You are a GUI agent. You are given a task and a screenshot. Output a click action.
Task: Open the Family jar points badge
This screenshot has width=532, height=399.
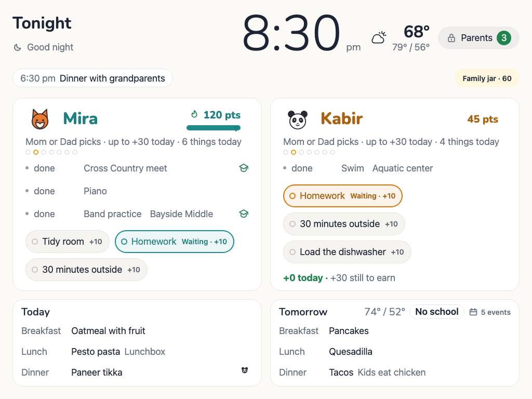coord(487,78)
